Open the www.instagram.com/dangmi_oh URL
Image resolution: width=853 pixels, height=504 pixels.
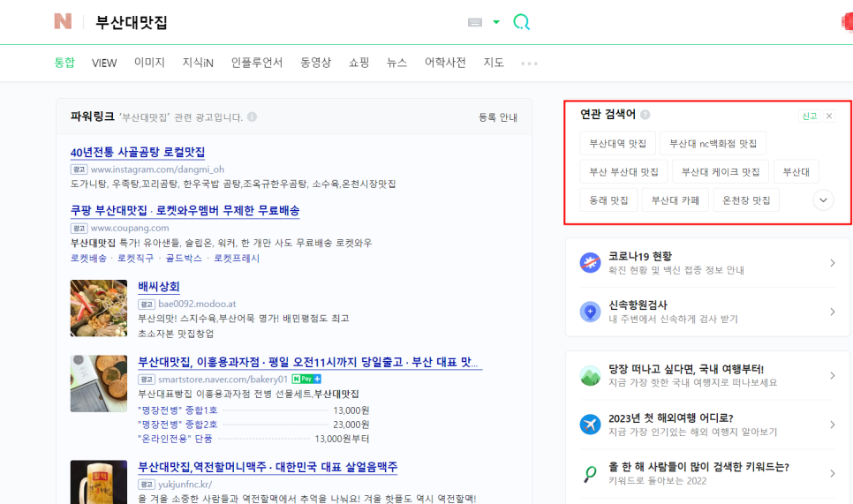click(157, 169)
